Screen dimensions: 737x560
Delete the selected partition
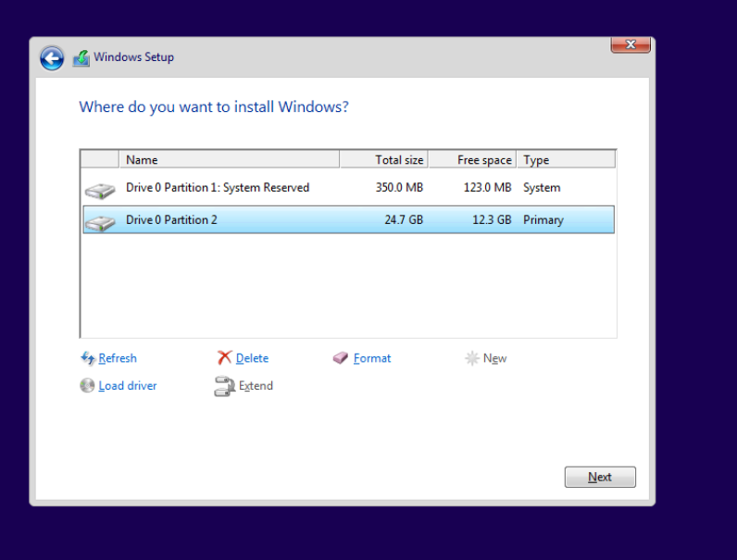click(252, 358)
